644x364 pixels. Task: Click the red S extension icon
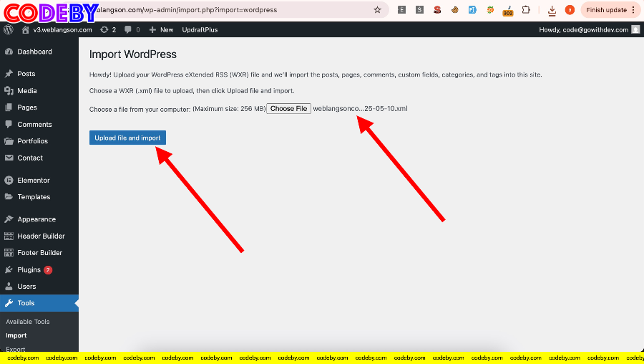(x=437, y=10)
